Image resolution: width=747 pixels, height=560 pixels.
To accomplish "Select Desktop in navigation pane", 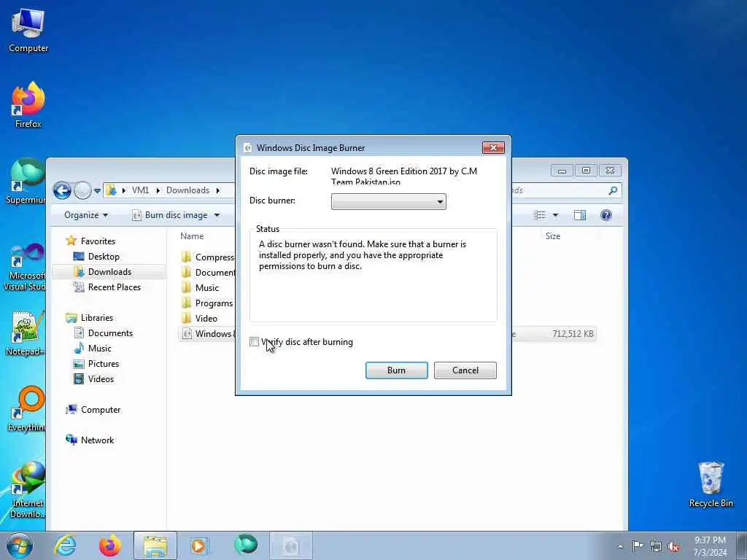I will point(104,257).
